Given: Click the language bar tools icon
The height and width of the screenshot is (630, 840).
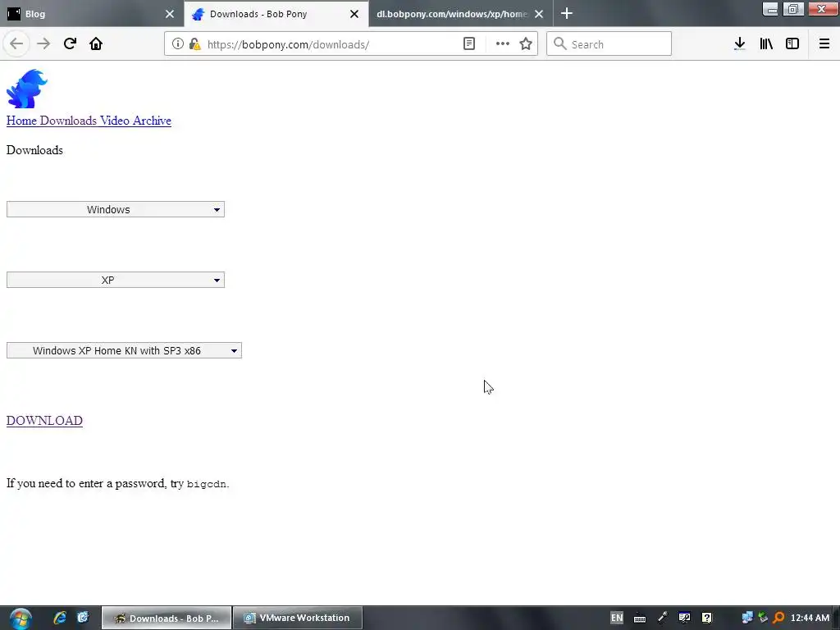Looking at the screenshot, I should point(684,618).
